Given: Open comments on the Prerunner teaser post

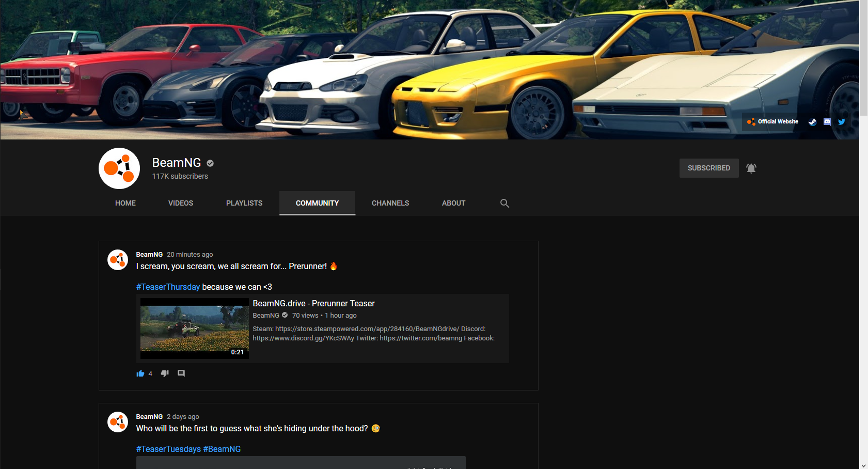Looking at the screenshot, I should point(181,373).
